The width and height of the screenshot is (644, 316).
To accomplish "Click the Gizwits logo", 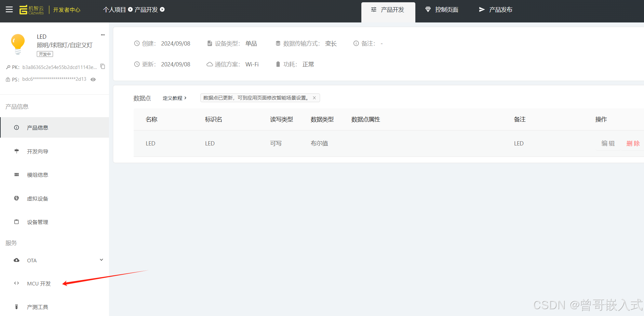I will point(32,10).
